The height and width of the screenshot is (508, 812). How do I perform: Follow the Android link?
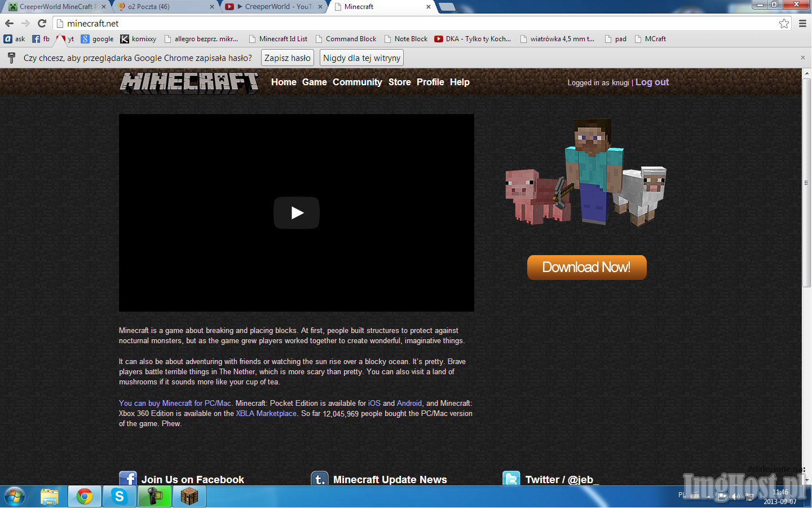click(x=409, y=403)
